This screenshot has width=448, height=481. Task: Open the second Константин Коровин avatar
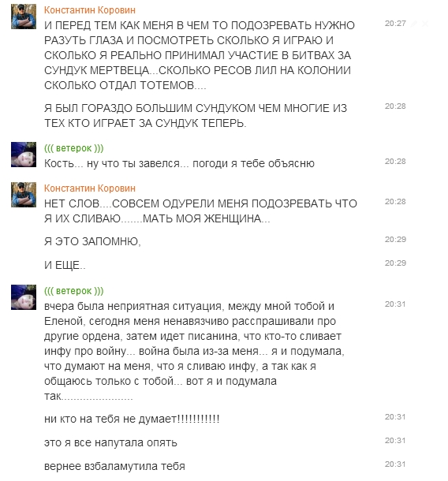[x=24, y=195]
